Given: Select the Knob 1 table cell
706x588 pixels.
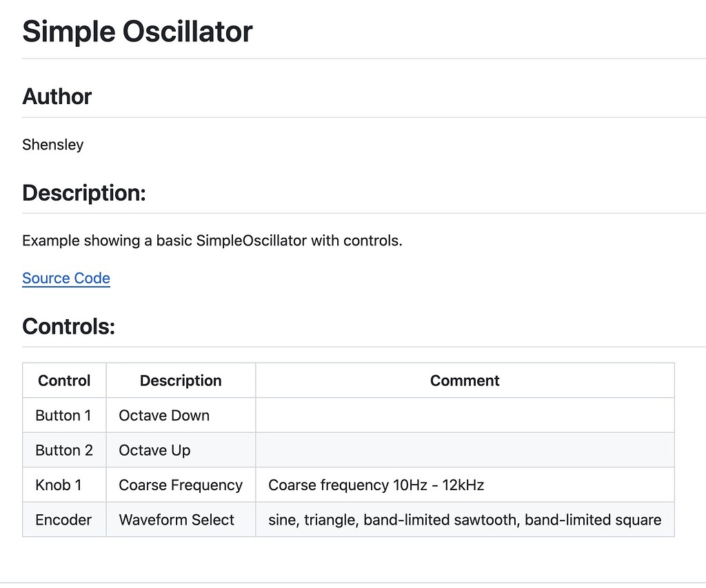Looking at the screenshot, I should pyautogui.click(x=59, y=485).
